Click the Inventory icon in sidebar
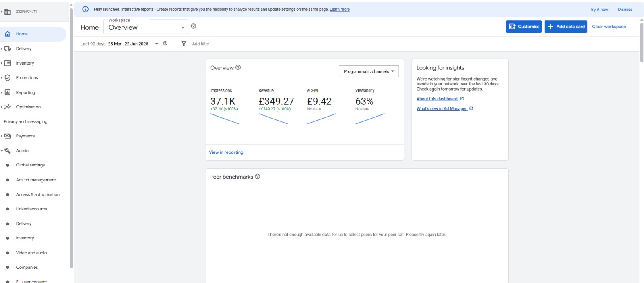The image size is (644, 283). click(8, 63)
